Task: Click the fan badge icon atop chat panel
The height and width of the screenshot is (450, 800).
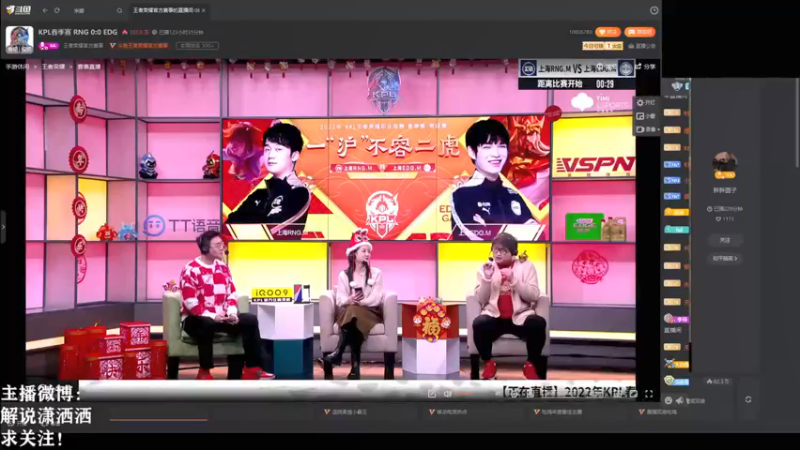Action: 678,85
